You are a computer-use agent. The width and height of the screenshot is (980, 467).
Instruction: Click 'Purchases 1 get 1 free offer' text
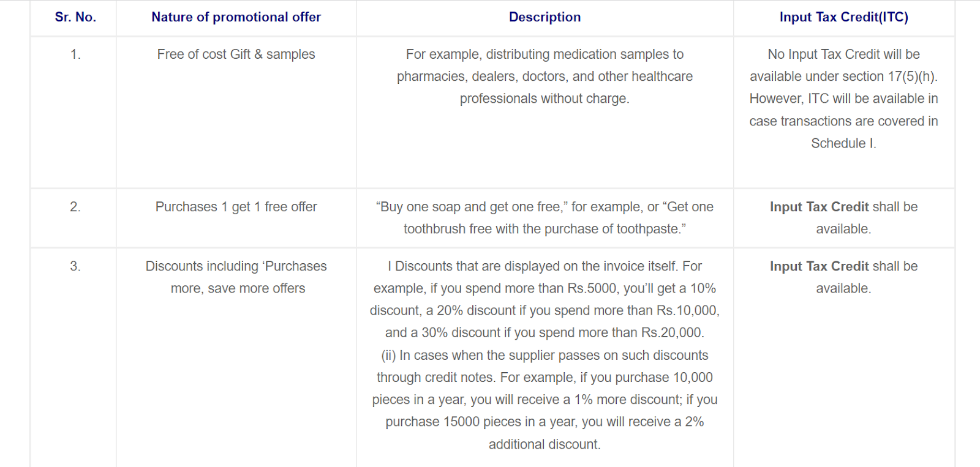tap(236, 207)
